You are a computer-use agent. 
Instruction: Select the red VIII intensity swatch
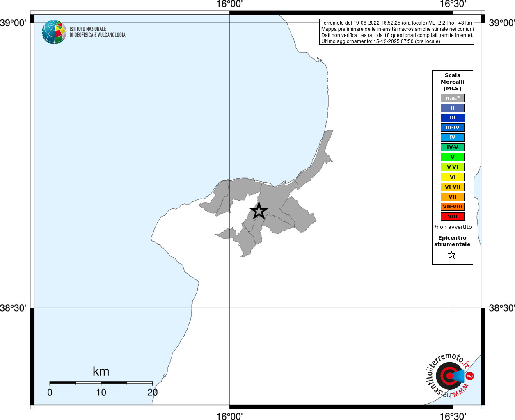click(x=453, y=217)
